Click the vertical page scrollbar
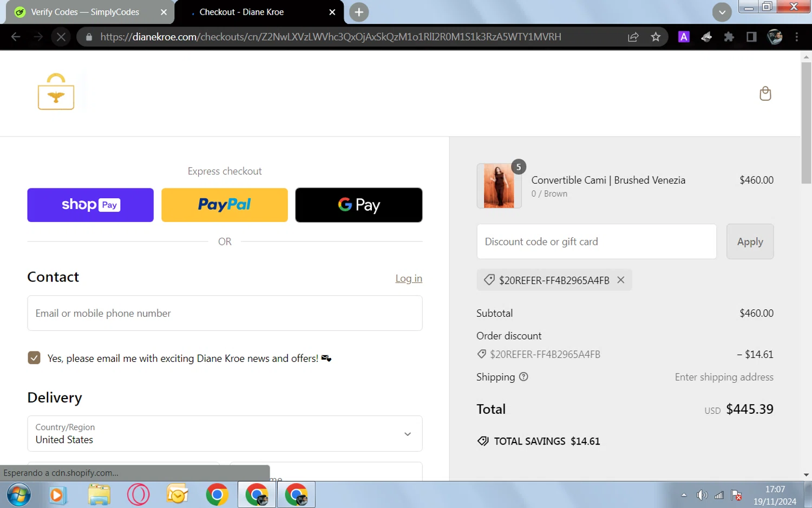 806,123
